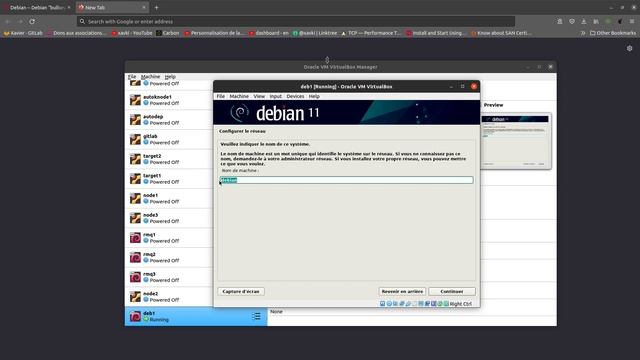Open Machine menu in VirtualBox Manager
The image size is (640, 360).
click(x=150, y=77)
